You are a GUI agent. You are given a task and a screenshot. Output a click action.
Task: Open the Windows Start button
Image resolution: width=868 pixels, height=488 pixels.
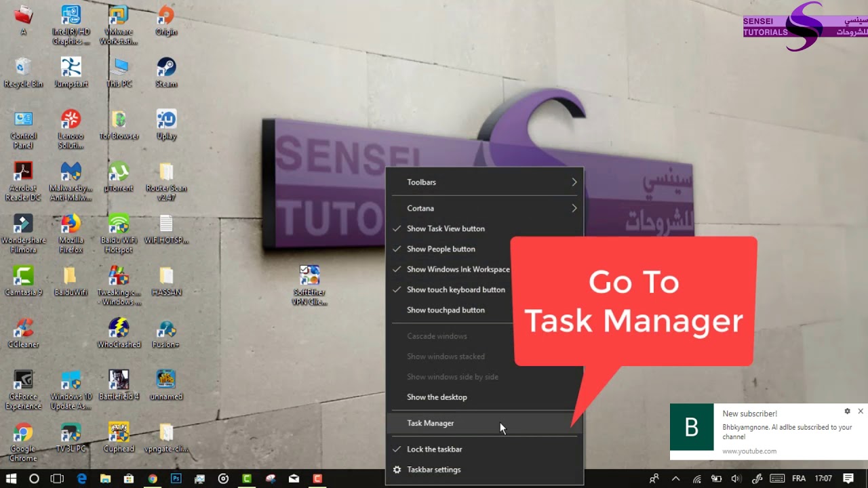coord(12,479)
